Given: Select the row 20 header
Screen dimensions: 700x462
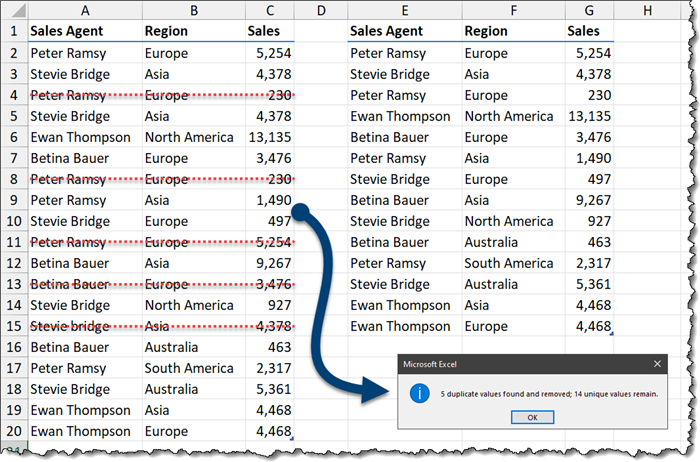Looking at the screenshot, I should [x=12, y=430].
